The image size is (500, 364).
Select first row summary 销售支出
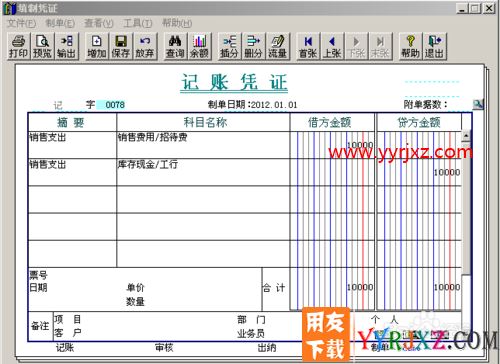[x=72, y=145]
